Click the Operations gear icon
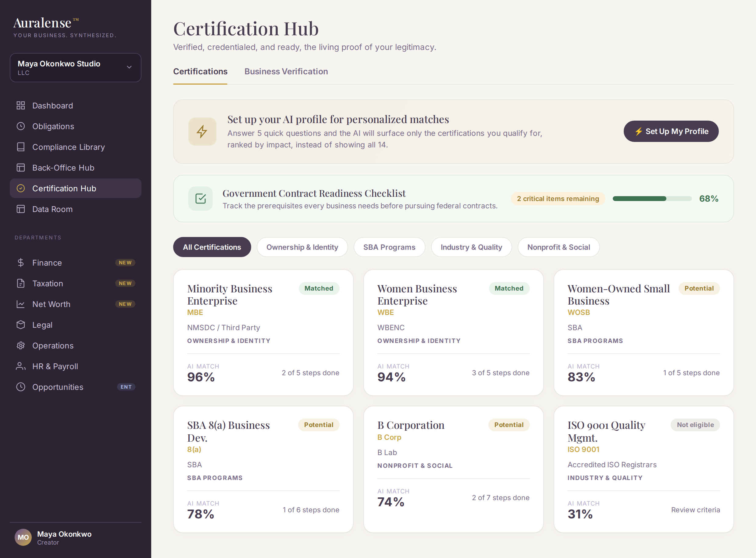 coord(21,345)
